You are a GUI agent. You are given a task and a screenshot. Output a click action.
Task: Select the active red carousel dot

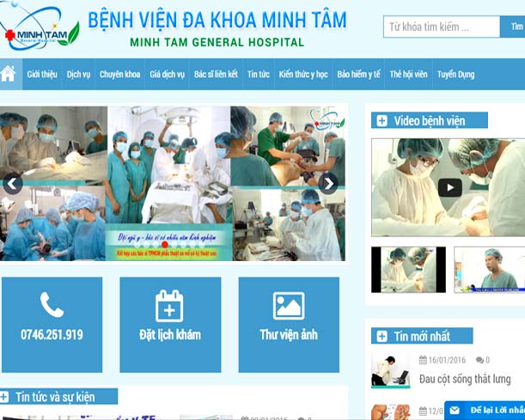[165, 245]
